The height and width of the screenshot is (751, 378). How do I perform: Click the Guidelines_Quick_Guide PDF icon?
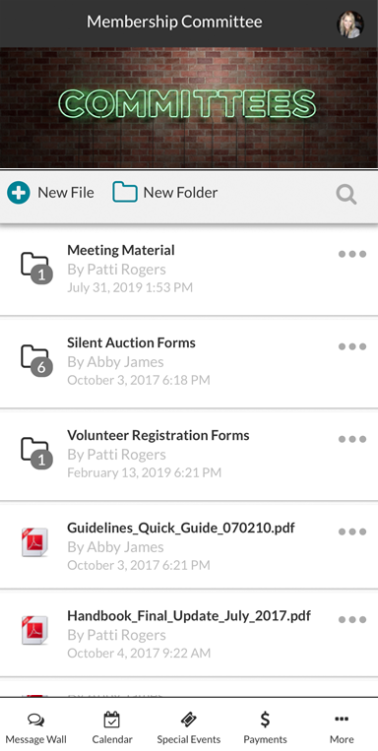pyautogui.click(x=35, y=542)
